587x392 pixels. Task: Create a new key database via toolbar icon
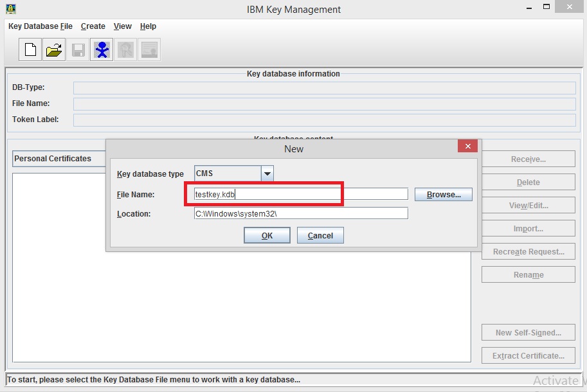click(x=30, y=49)
